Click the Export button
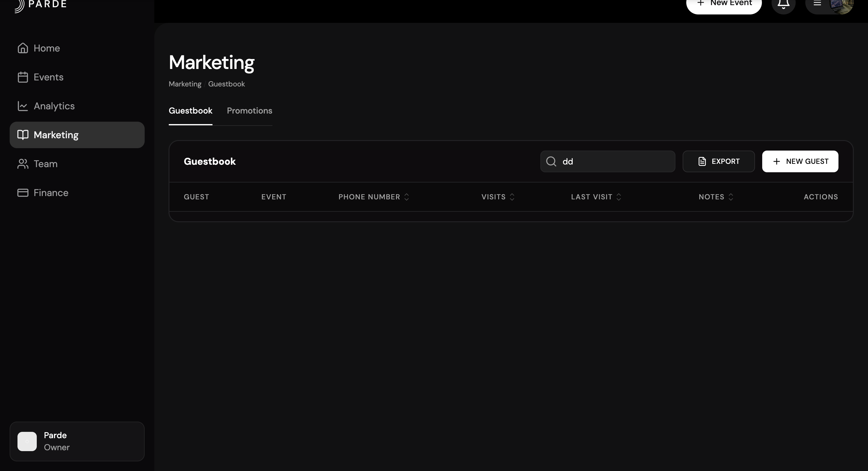This screenshot has width=868, height=471. 719,162
